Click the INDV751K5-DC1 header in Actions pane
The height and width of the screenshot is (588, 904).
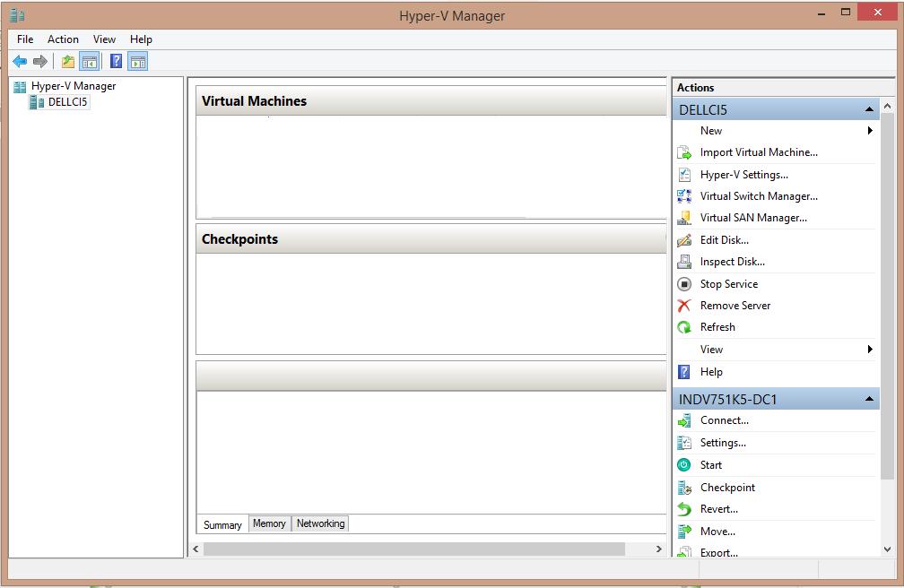[776, 399]
